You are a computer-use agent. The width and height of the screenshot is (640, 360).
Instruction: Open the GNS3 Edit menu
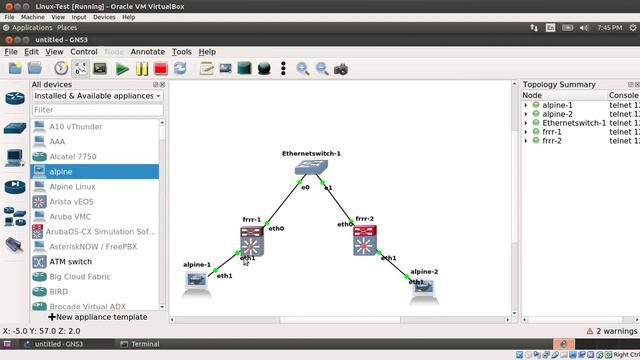[31, 52]
